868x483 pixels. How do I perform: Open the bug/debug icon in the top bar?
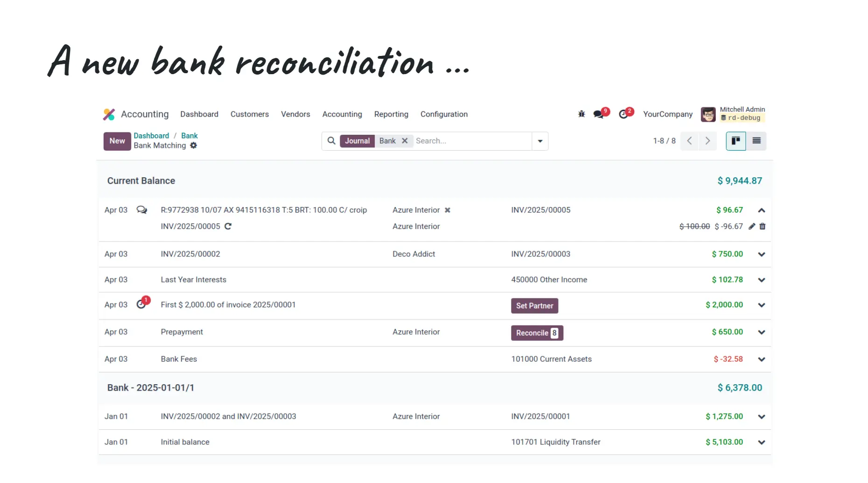581,114
